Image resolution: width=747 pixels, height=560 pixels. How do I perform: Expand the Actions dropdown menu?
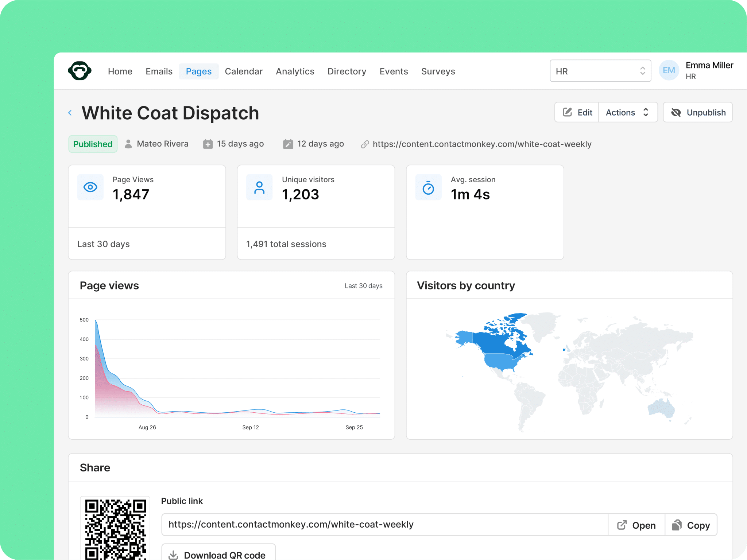click(x=628, y=112)
